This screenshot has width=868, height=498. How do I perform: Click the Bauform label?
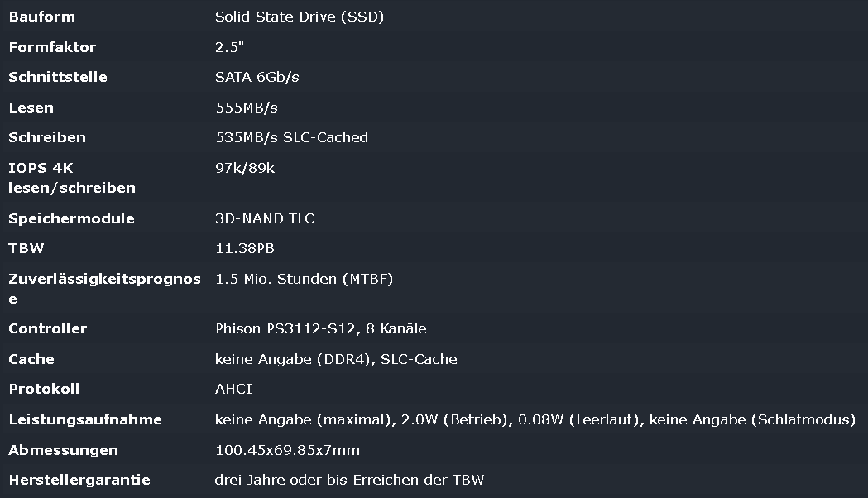coord(42,17)
